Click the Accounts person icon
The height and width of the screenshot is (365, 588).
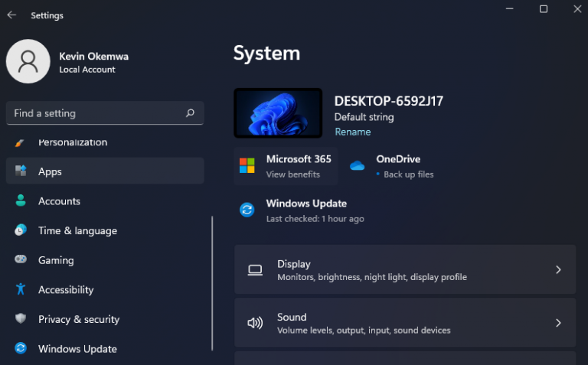click(21, 200)
